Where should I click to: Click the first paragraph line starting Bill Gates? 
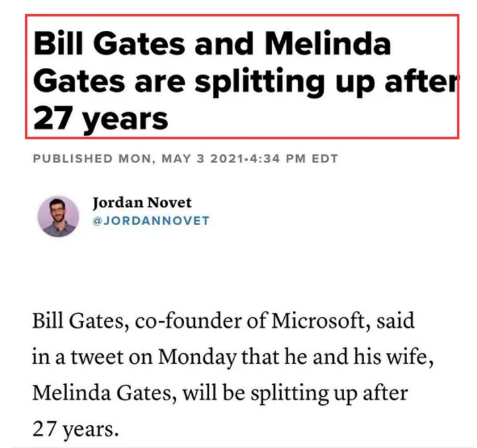[x=223, y=321]
